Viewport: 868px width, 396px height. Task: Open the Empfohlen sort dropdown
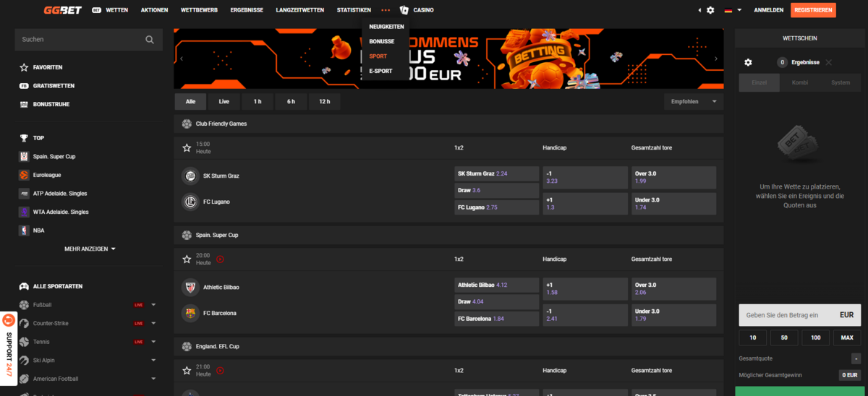pyautogui.click(x=694, y=102)
